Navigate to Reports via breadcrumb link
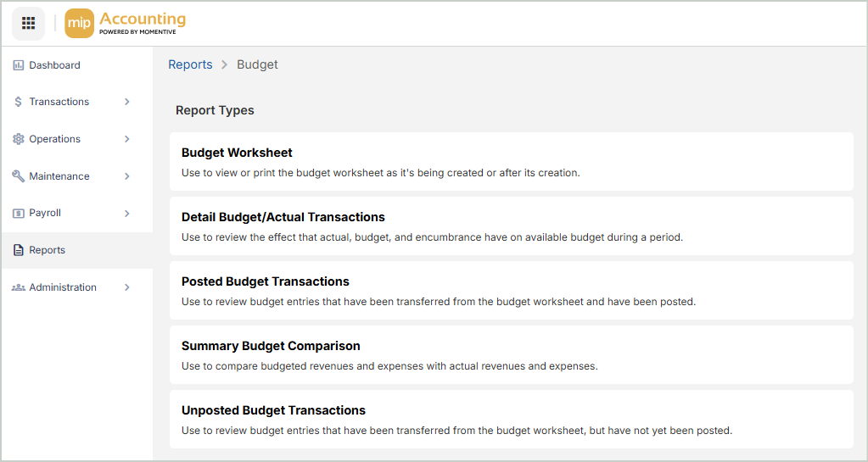 (x=190, y=64)
